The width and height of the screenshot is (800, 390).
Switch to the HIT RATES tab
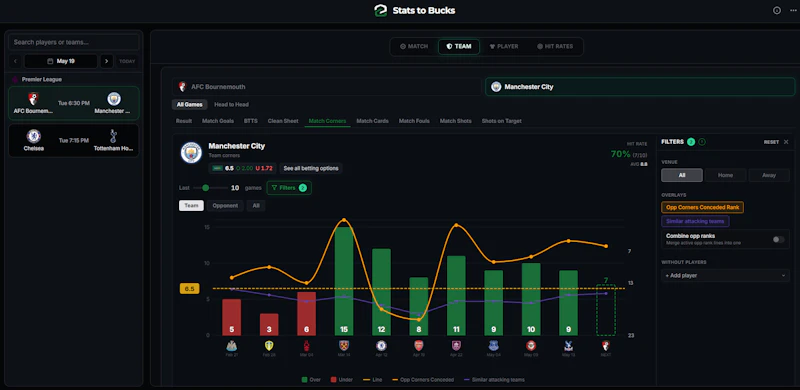(555, 46)
